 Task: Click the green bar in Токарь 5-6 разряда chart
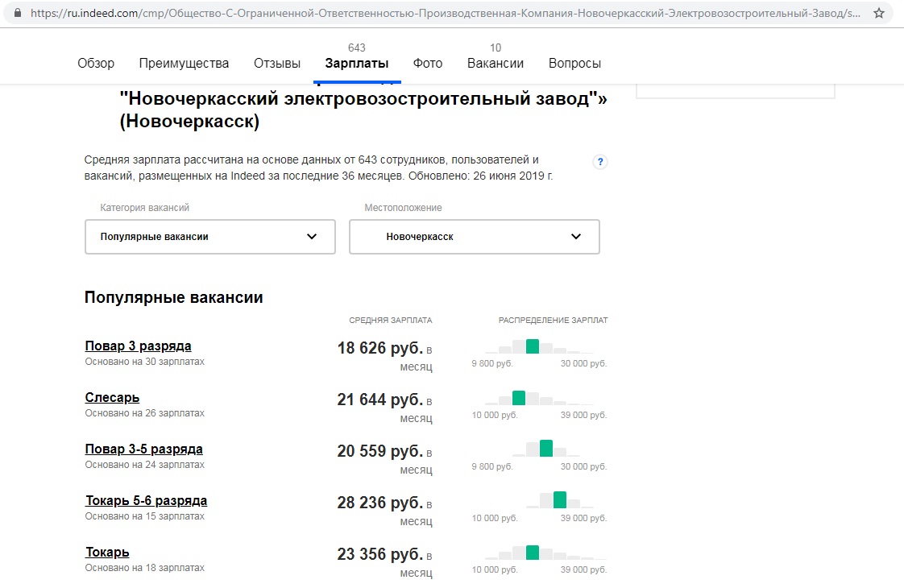(x=560, y=499)
